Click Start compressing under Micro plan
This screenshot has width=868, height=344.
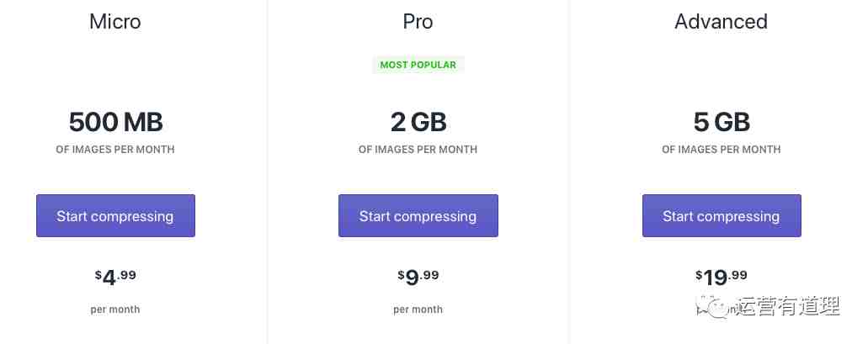pos(115,215)
